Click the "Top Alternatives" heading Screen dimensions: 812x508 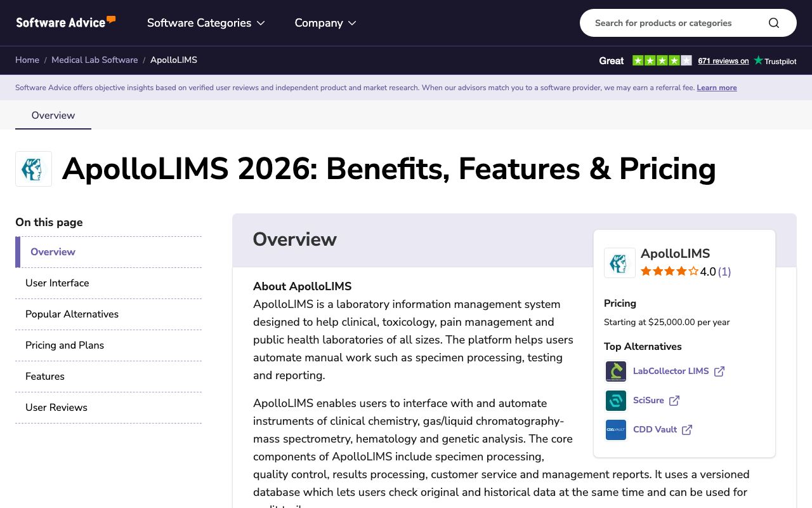[643, 347]
